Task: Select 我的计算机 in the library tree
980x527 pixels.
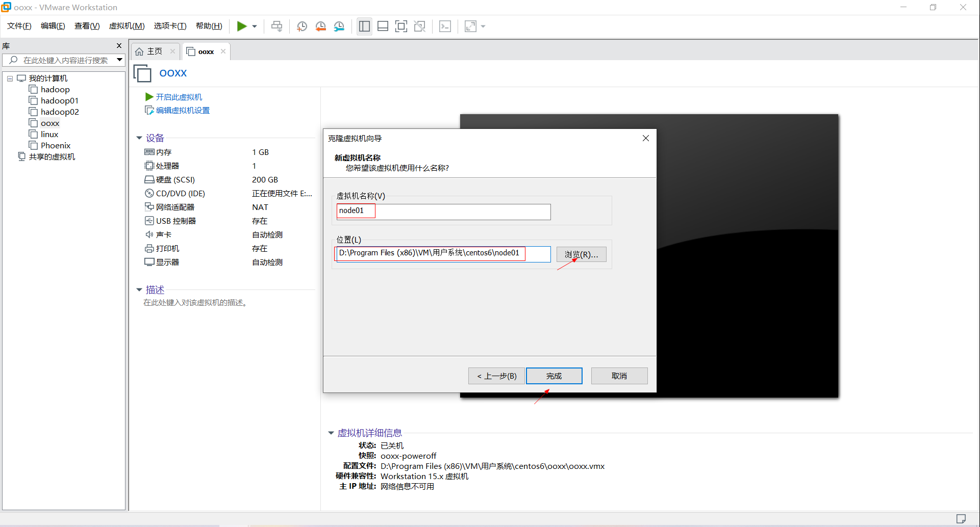Action: pyautogui.click(x=48, y=78)
